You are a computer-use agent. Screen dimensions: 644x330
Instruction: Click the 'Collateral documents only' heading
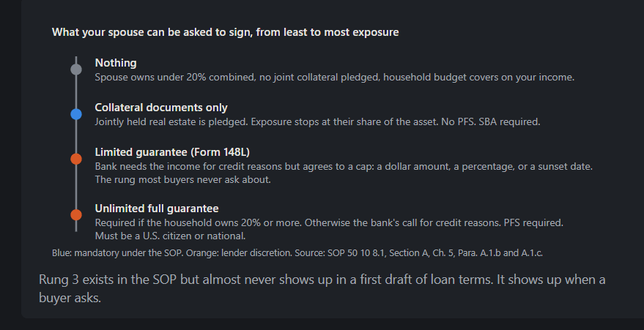161,108
